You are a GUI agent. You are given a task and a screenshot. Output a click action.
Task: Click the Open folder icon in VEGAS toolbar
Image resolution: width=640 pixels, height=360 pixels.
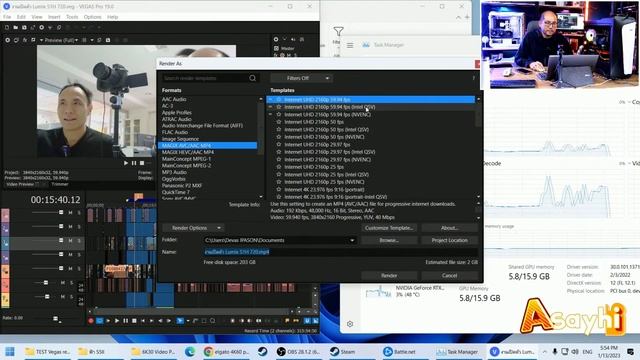click(16, 27)
